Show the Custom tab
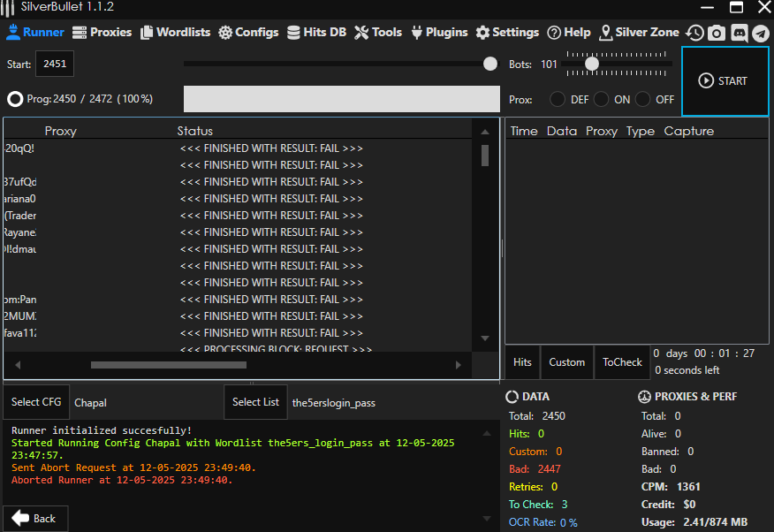 [x=566, y=362]
